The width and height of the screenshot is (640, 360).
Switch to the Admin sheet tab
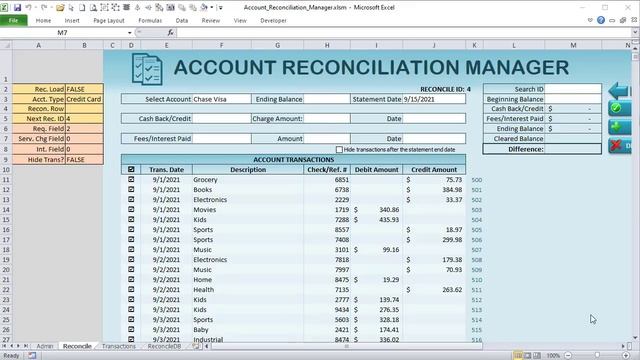click(x=45, y=346)
